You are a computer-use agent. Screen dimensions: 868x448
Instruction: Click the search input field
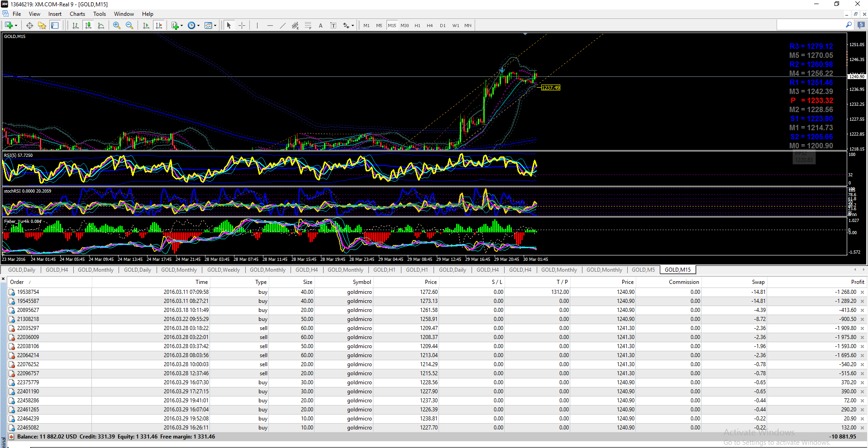[811, 25]
